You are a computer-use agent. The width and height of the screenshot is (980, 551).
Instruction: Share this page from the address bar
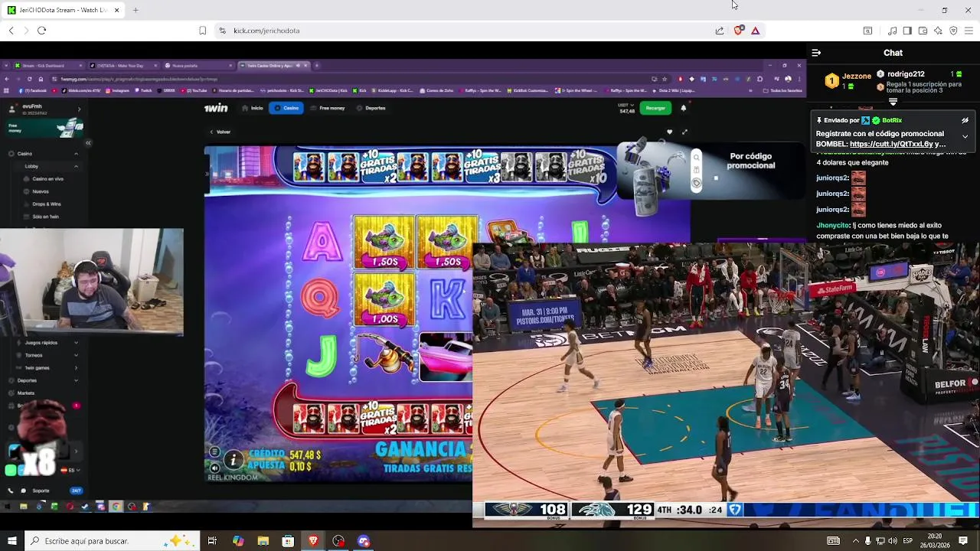[720, 31]
